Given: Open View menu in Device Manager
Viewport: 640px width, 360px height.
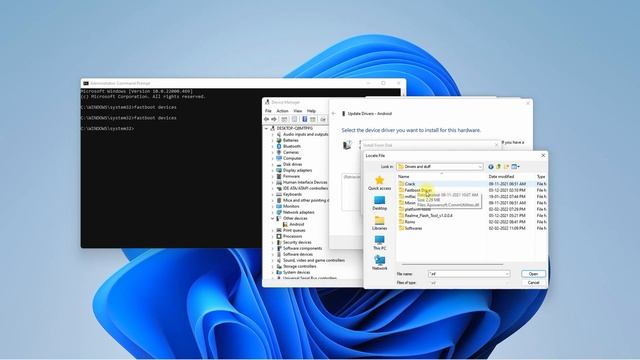Looking at the screenshot, I should [298, 111].
